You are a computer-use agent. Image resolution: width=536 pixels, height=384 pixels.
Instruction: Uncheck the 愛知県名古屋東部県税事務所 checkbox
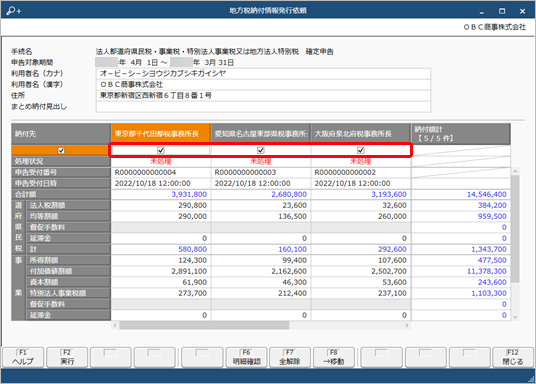point(261,150)
